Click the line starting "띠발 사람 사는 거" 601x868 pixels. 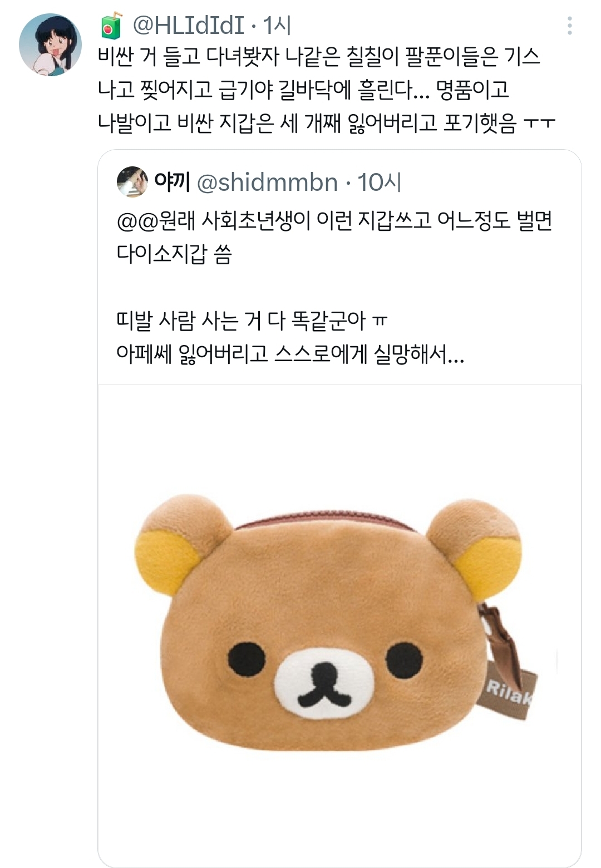point(252,320)
